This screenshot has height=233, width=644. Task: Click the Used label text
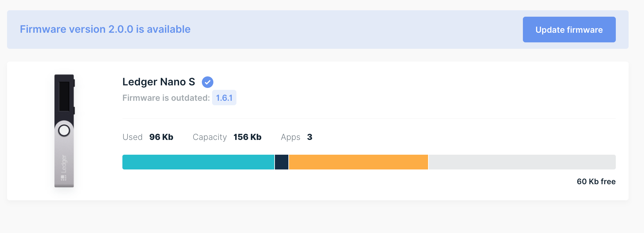tap(132, 137)
